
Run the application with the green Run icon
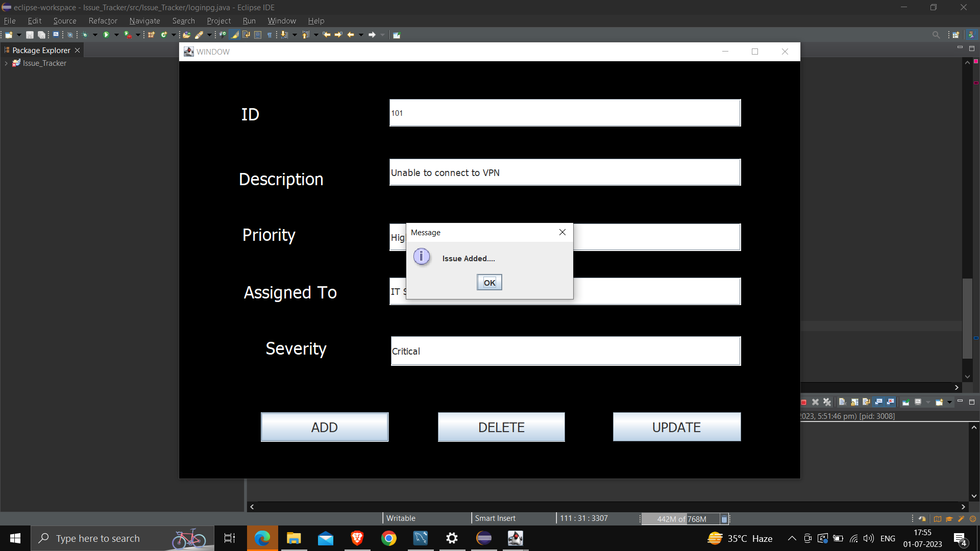(x=107, y=35)
